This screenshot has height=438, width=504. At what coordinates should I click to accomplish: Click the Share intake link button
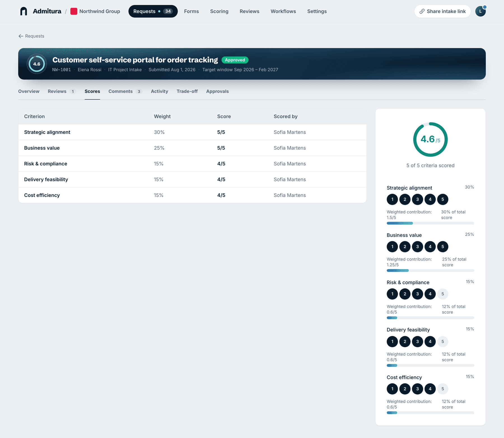coord(442,11)
